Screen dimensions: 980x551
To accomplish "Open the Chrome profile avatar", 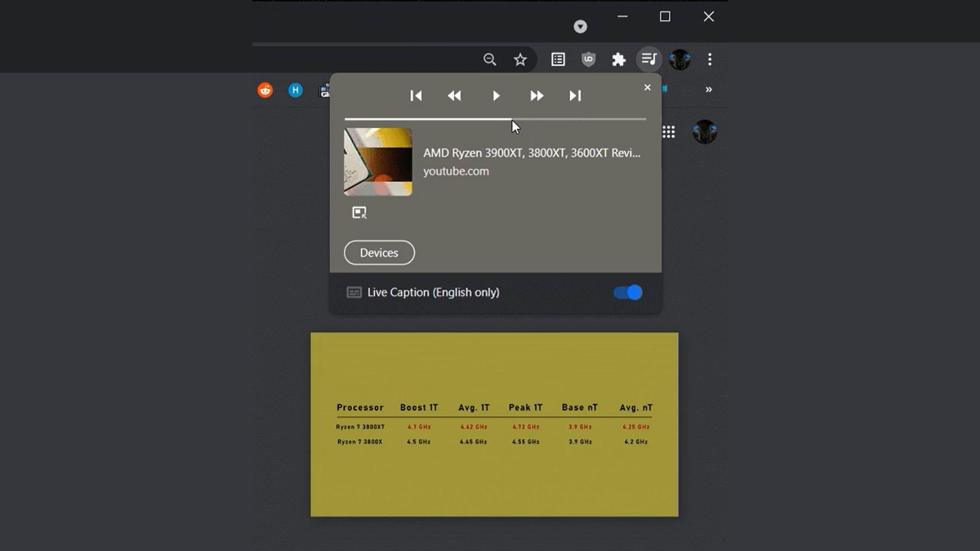I will (x=679, y=59).
